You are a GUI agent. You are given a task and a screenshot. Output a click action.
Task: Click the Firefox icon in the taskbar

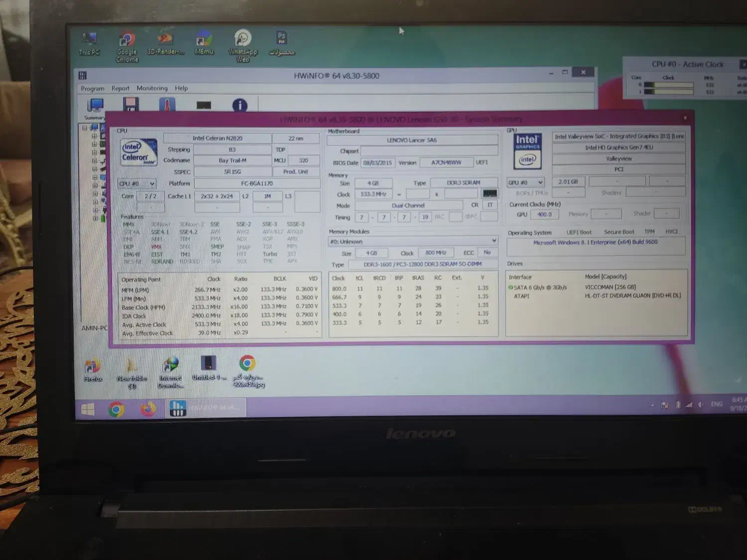[147, 409]
